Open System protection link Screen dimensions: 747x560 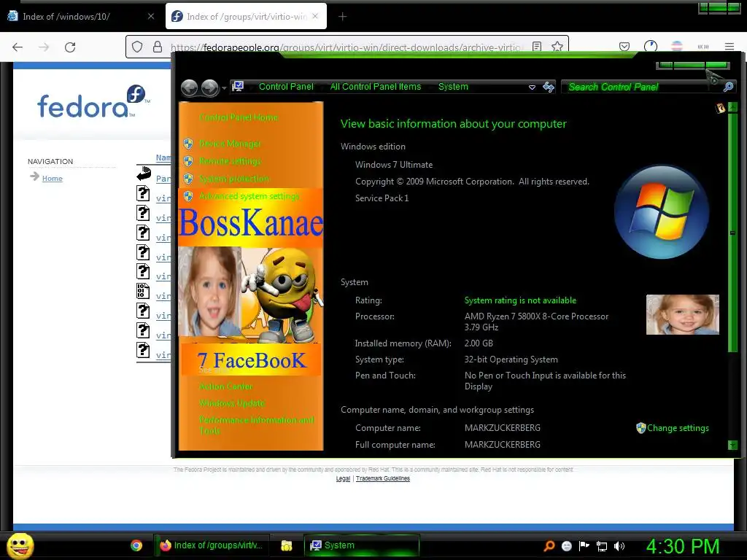234,179
